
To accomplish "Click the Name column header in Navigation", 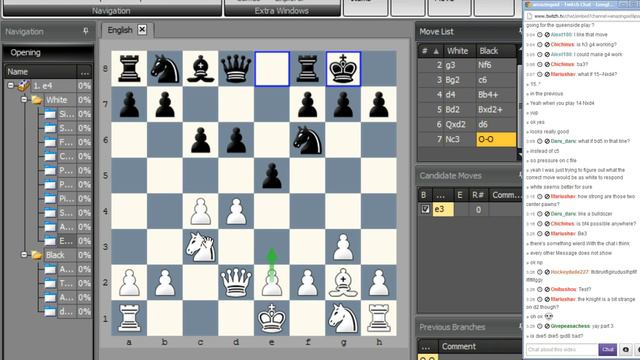I will click(x=41, y=71).
